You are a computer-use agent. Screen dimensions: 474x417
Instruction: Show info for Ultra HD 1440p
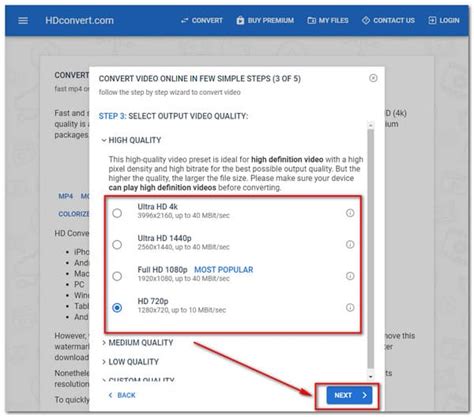tap(350, 244)
